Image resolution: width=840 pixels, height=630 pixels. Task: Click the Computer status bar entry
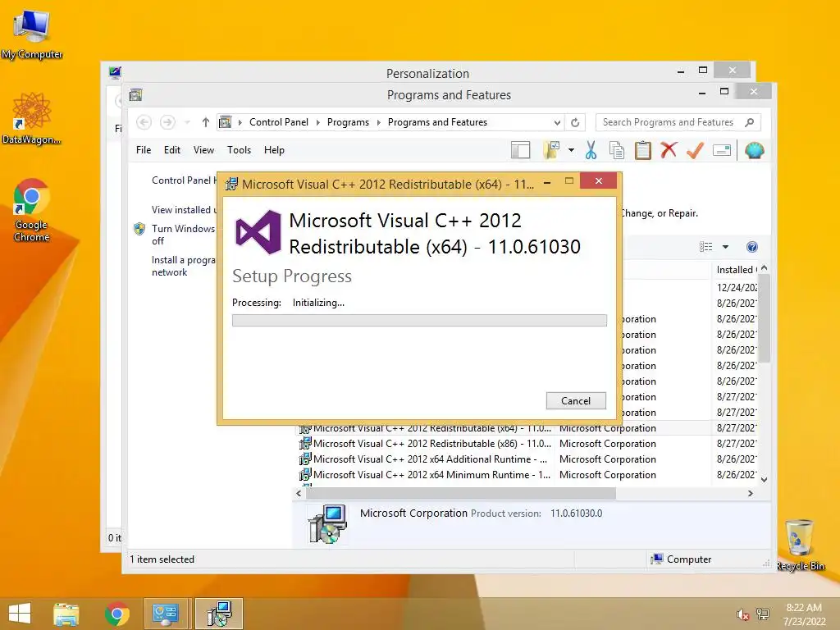click(681, 559)
